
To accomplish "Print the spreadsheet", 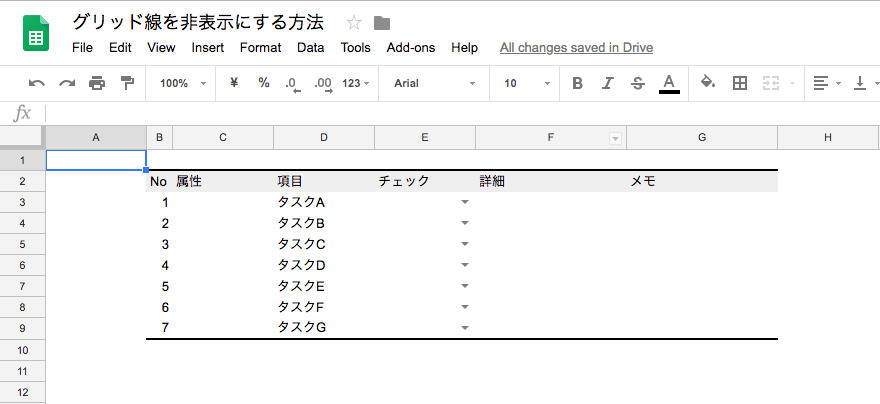I will click(97, 83).
